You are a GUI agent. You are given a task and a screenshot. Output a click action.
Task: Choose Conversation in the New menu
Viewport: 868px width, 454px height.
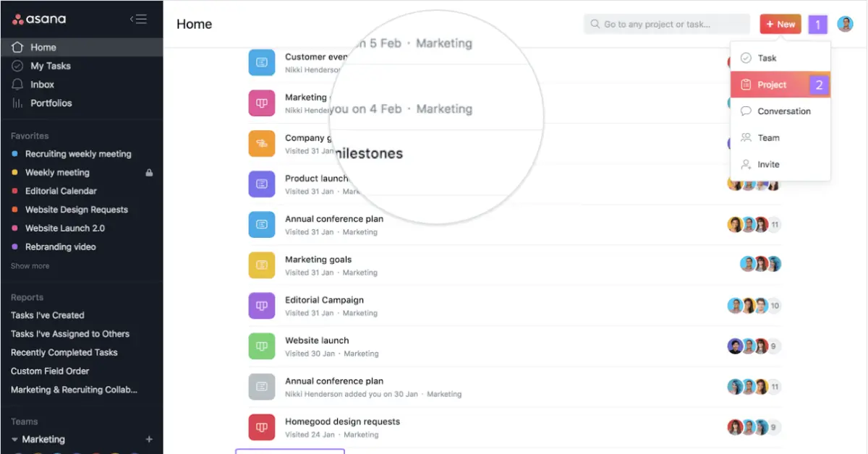point(783,111)
